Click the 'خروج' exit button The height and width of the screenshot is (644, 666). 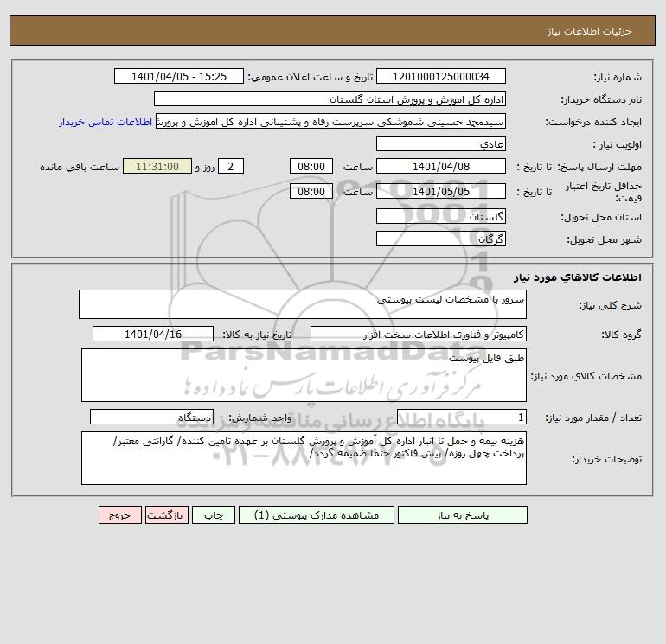[119, 515]
